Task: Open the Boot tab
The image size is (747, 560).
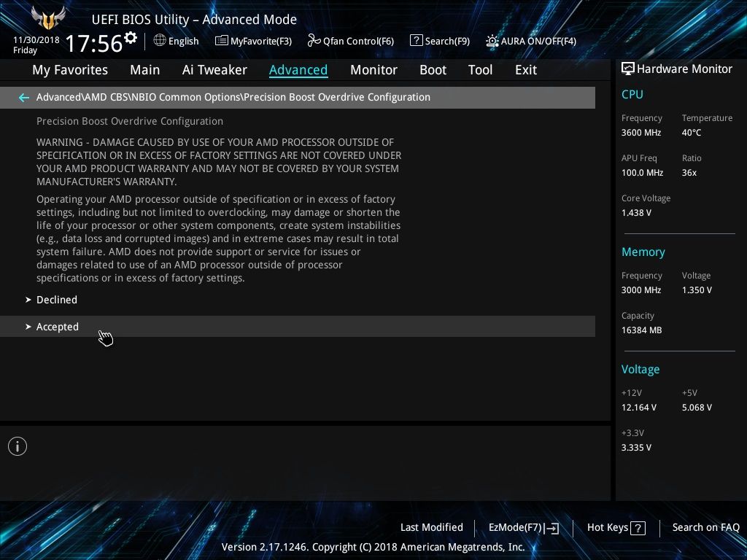Action: point(433,70)
